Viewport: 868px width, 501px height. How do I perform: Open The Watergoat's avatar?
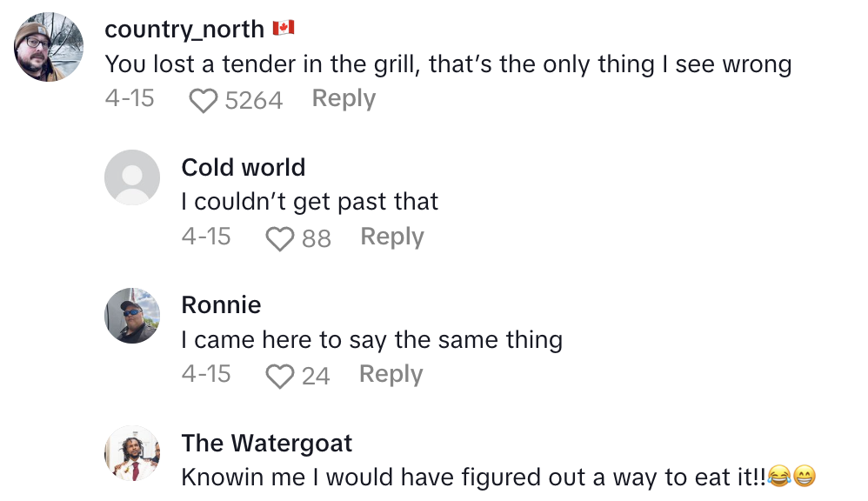[x=132, y=453]
